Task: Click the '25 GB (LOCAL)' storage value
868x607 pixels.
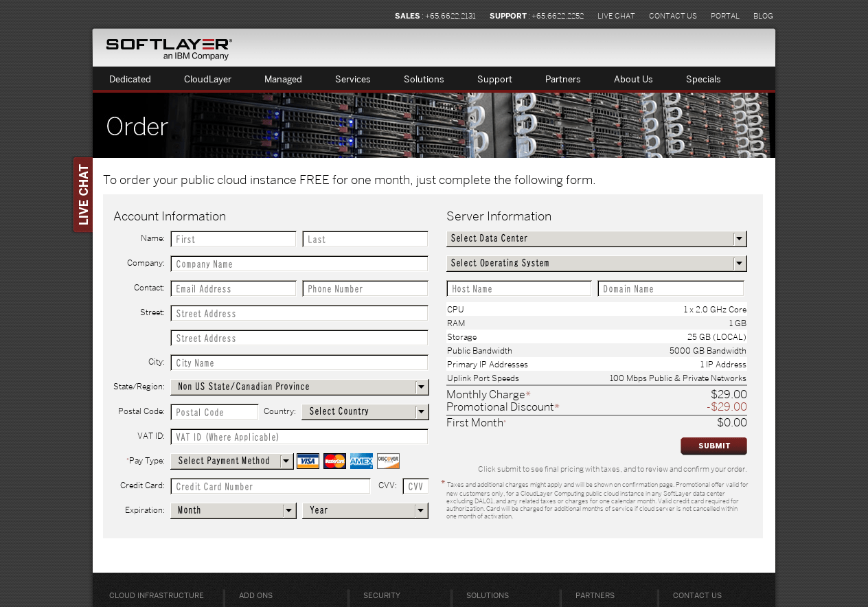Action: coord(717,337)
